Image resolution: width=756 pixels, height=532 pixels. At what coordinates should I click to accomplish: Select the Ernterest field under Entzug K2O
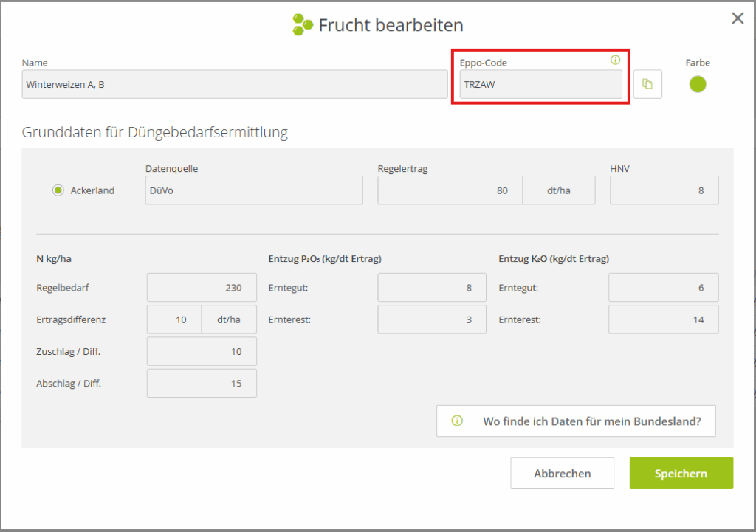(663, 319)
